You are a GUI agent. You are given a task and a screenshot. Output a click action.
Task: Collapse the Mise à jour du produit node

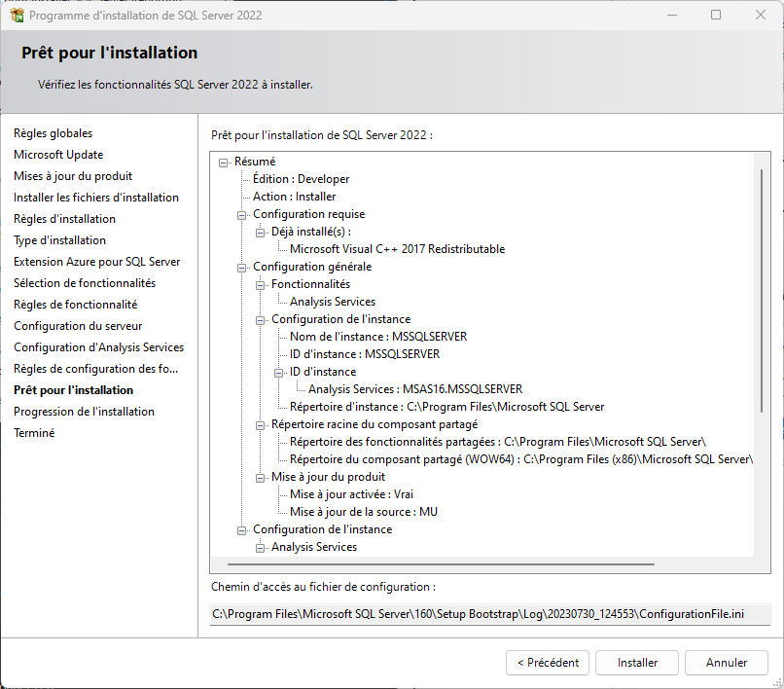click(260, 478)
